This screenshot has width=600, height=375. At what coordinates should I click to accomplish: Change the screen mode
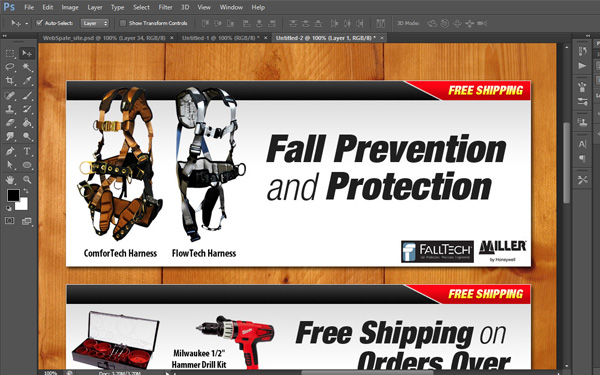(27, 221)
